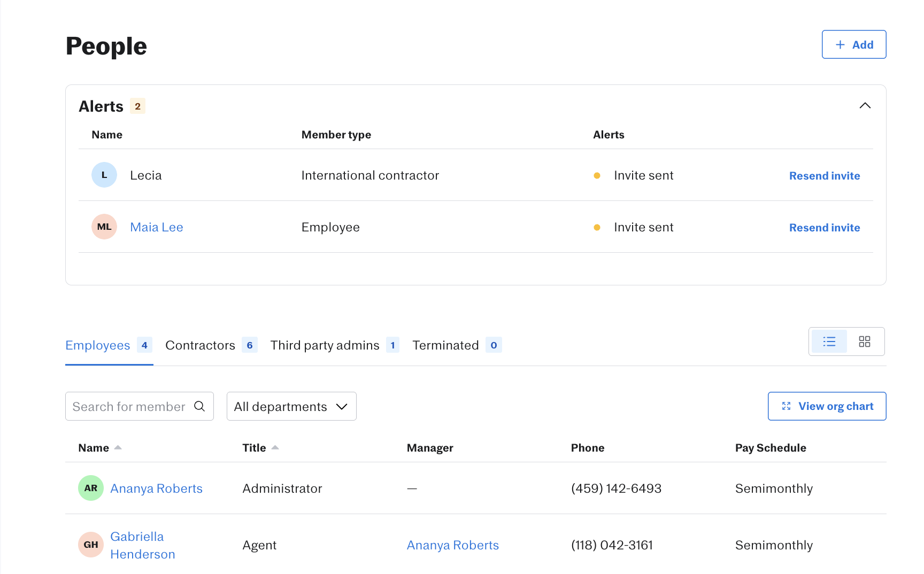Image resolution: width=924 pixels, height=574 pixels.
Task: Open Maia Lee's profile link
Action: pos(157,227)
